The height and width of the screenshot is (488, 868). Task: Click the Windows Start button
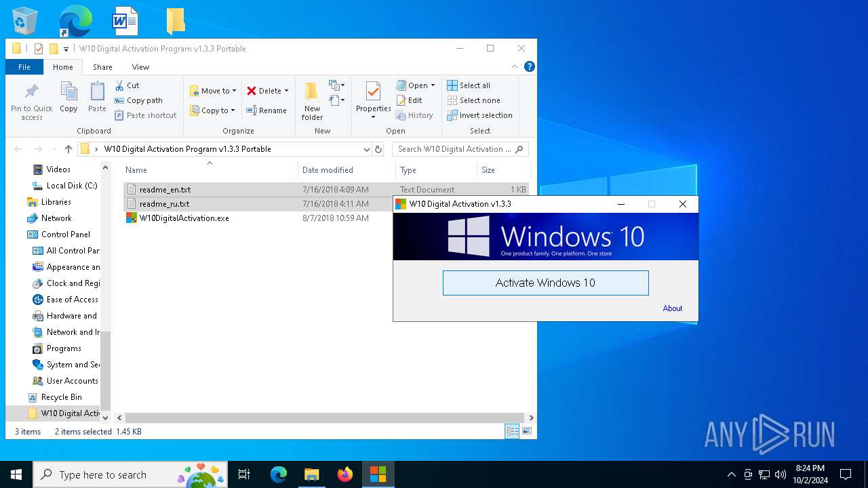[16, 474]
